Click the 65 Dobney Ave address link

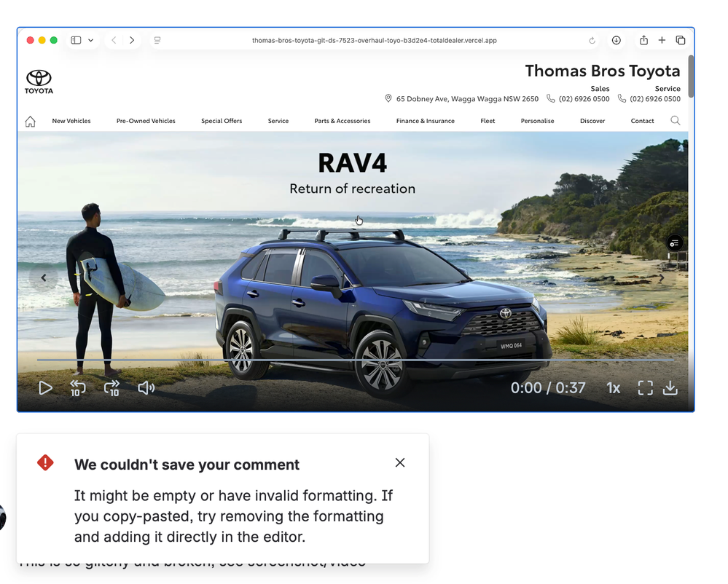pyautogui.click(x=467, y=99)
